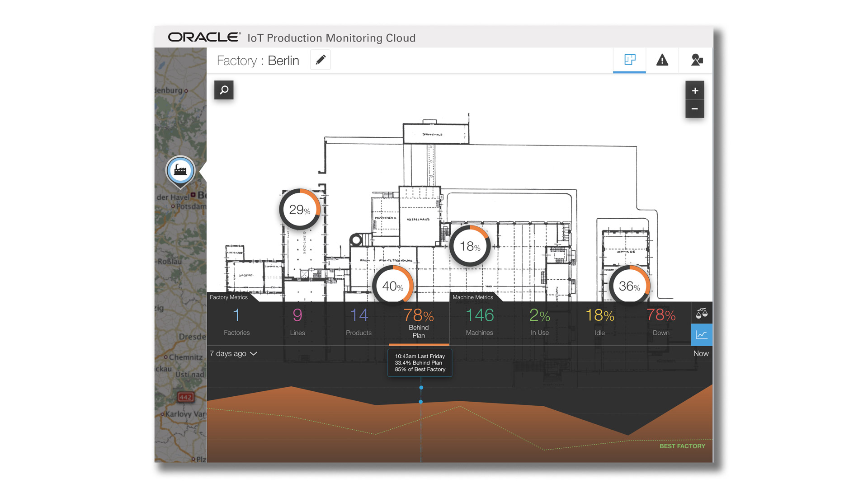Viewport: 868px width, 488px height.
Task: Open the alerts warning triangle tab
Action: (x=662, y=60)
